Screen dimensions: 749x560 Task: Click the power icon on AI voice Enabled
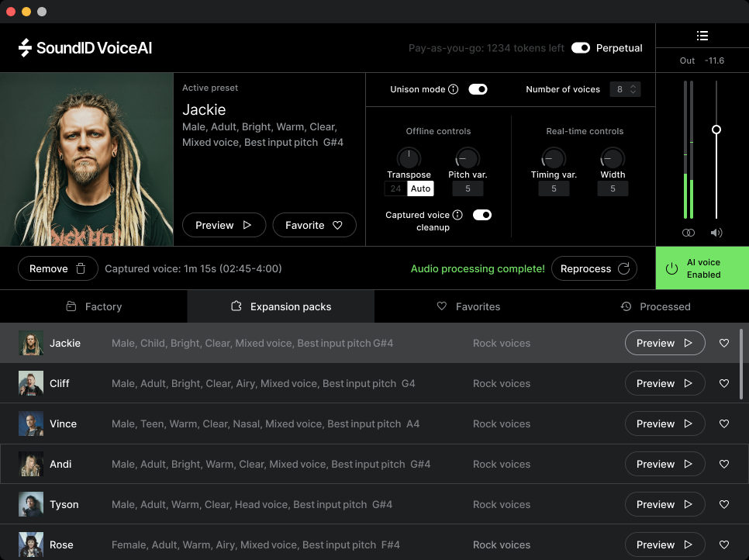(x=668, y=268)
